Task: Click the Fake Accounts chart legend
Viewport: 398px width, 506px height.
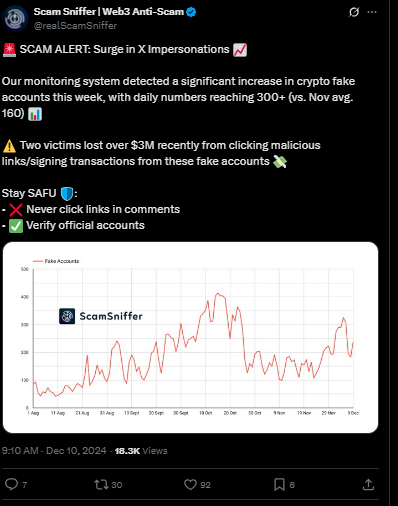Action: 56,261
